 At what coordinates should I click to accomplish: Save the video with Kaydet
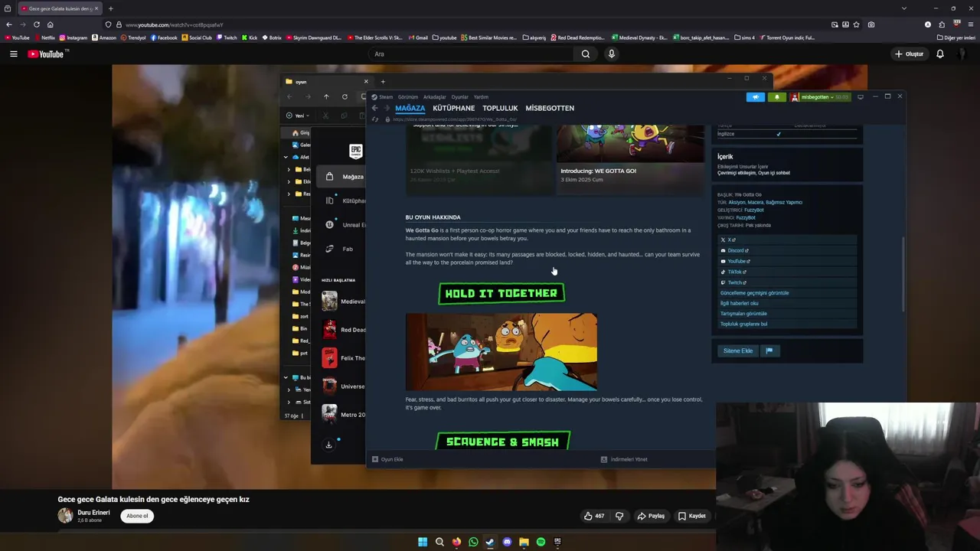tap(692, 516)
